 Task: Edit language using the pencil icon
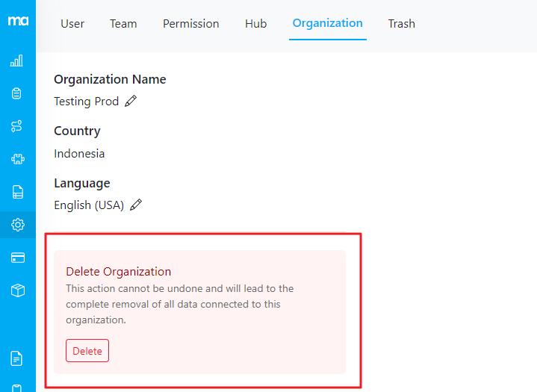point(136,205)
